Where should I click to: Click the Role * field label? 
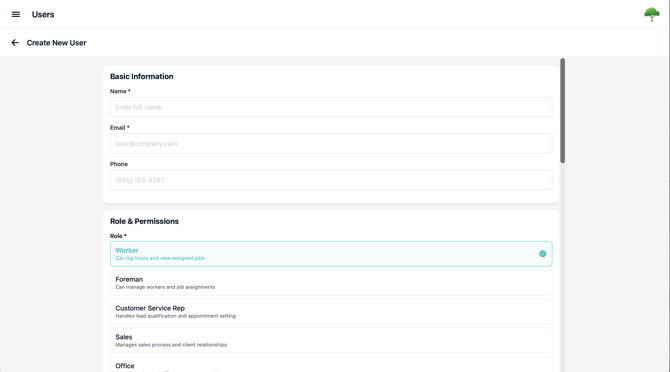(x=118, y=236)
